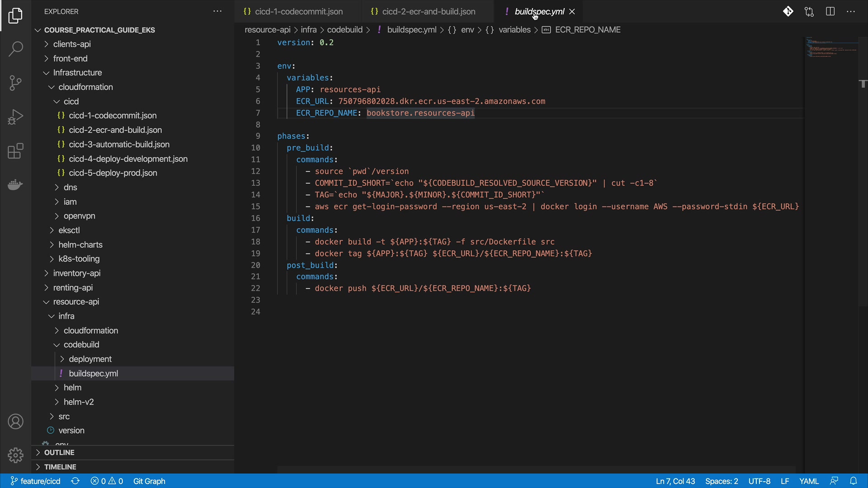Open the Source Control view
This screenshot has width=868, height=488.
(x=15, y=83)
